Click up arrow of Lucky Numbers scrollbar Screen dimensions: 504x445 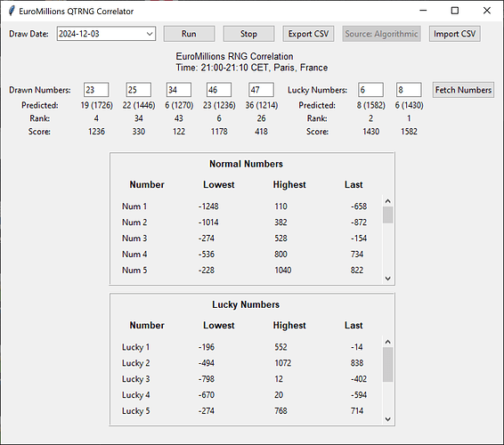pyautogui.click(x=387, y=342)
